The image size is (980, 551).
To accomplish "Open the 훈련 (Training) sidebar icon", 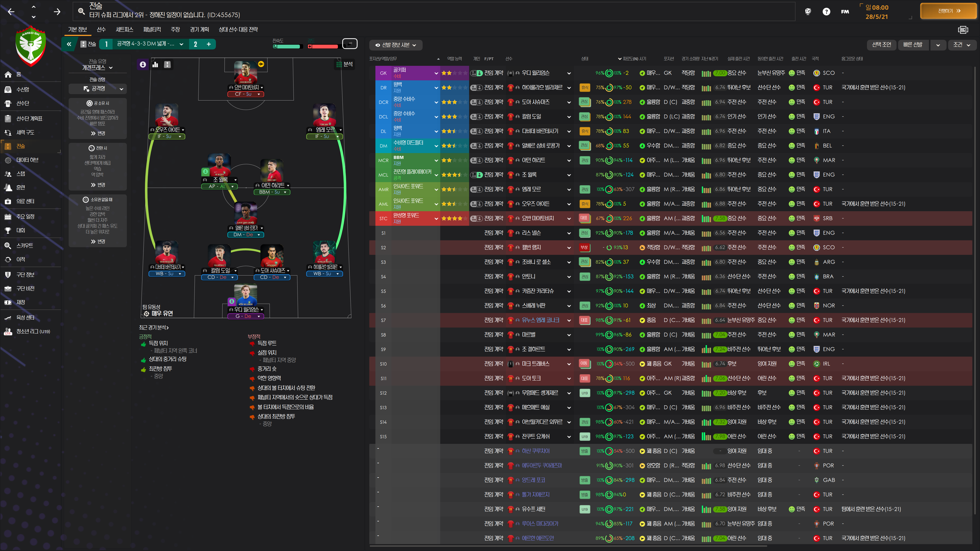I will (8, 187).
